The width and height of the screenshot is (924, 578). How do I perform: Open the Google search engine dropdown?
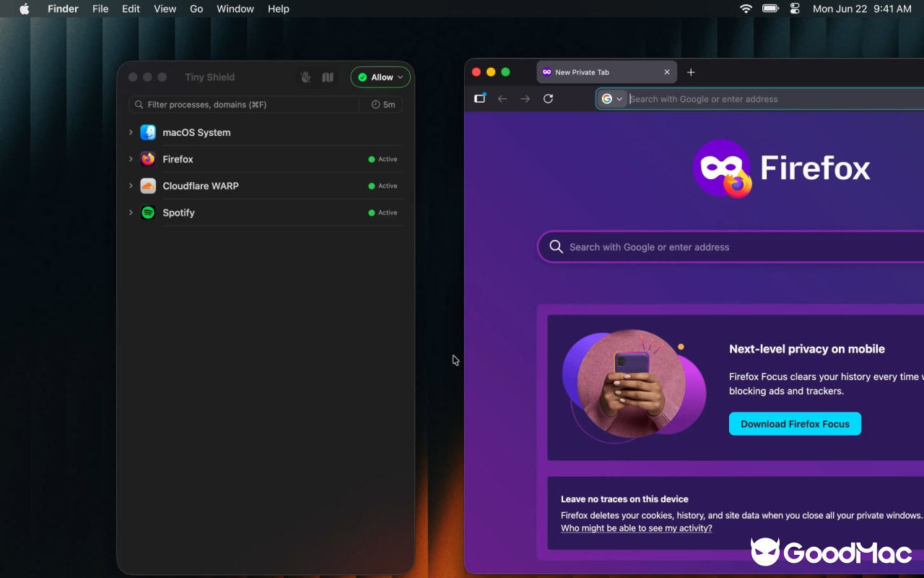[x=612, y=99]
